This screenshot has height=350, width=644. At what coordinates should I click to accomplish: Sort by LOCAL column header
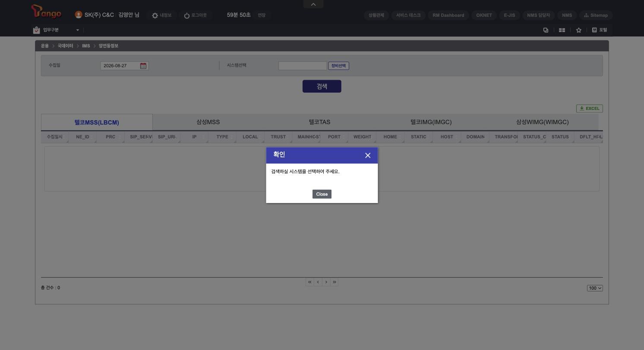coord(250,137)
